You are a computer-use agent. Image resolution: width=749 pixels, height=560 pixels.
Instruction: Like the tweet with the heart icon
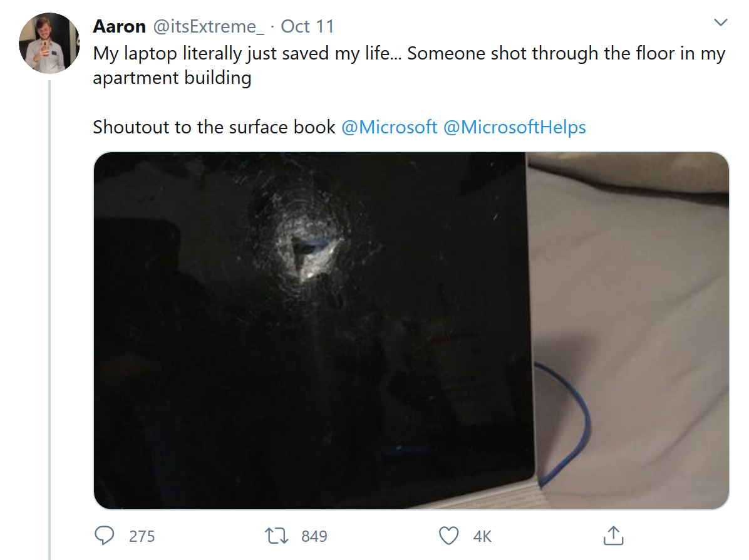pyautogui.click(x=448, y=536)
